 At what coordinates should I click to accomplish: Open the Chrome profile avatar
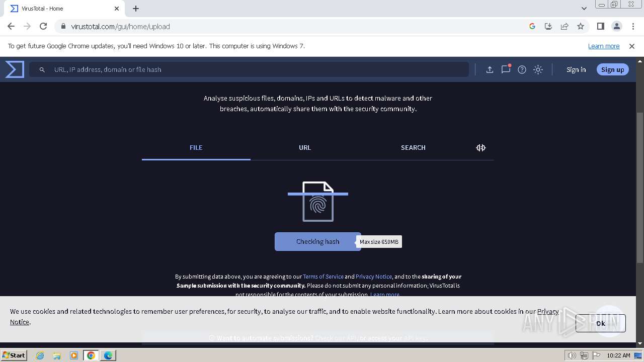(617, 26)
